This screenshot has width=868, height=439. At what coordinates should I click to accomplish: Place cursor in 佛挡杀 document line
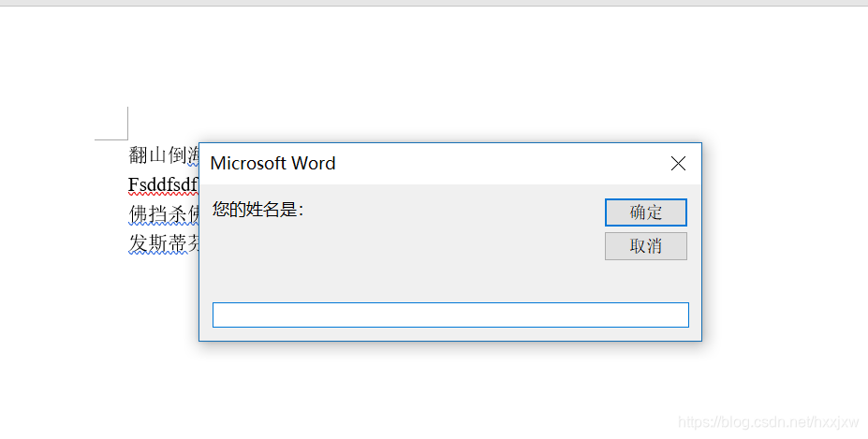(163, 213)
